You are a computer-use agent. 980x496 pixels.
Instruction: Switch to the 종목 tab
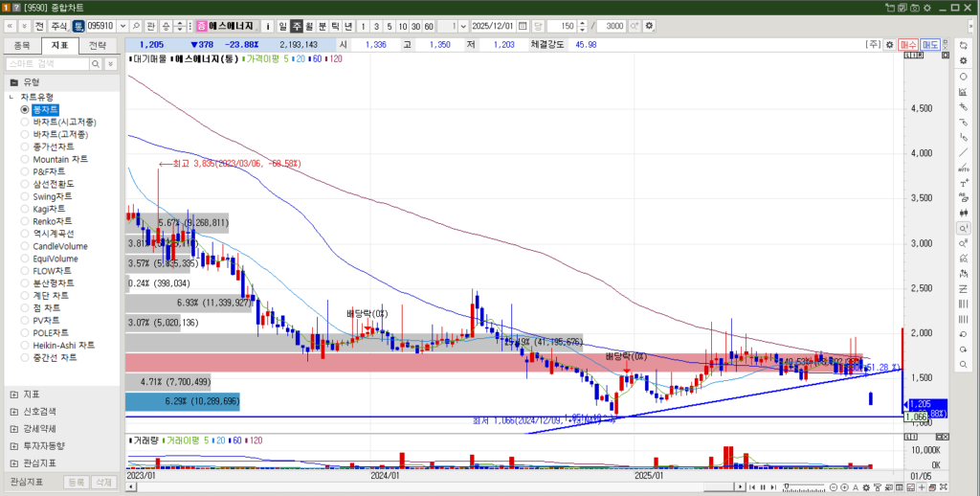(x=22, y=45)
